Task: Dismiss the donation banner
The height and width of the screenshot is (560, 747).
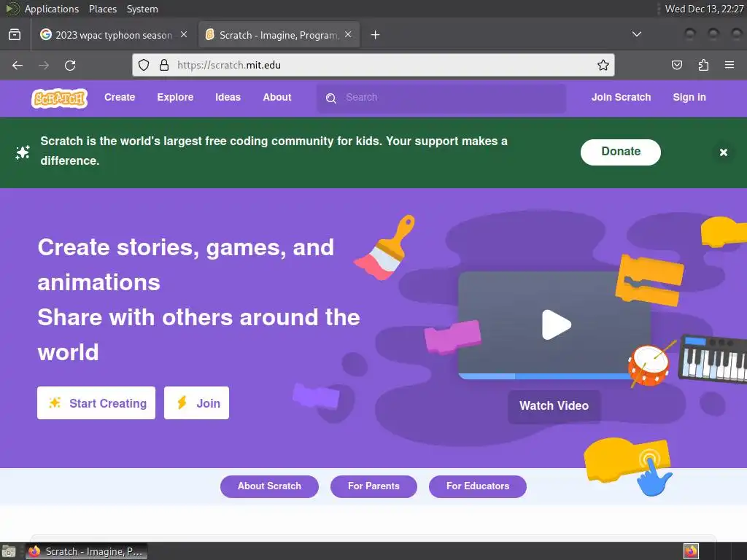Action: coord(723,152)
